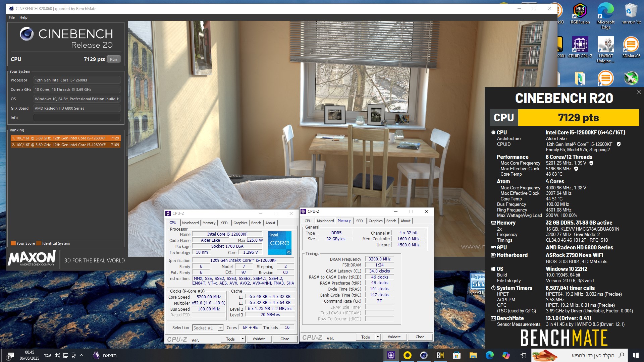The height and width of the screenshot is (362, 644).
Task: Switch to SPD tab in right CPU-Z window
Action: [x=360, y=221]
